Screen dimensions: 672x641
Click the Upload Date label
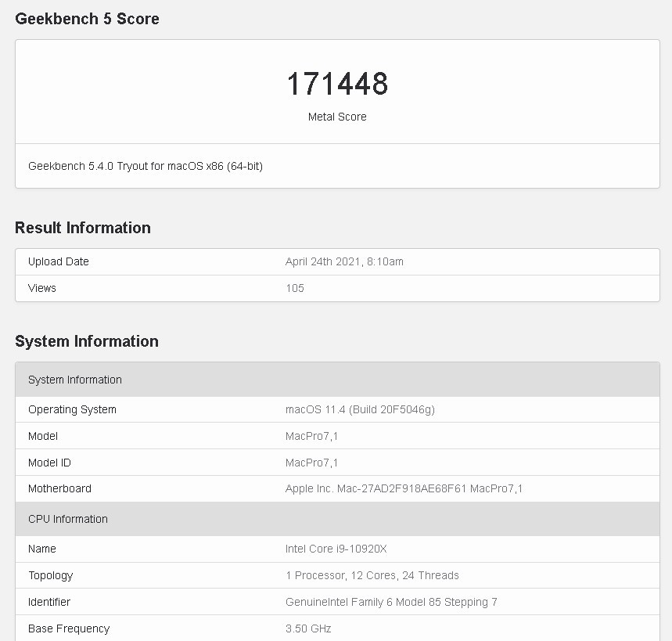pyautogui.click(x=59, y=261)
